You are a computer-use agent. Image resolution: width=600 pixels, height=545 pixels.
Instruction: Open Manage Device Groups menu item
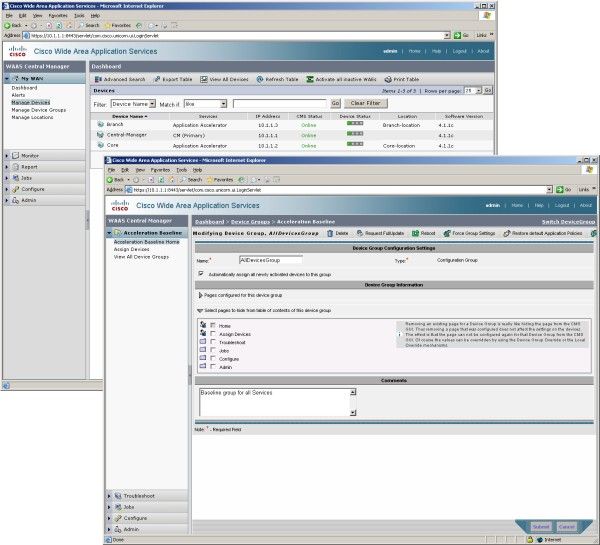click(x=39, y=110)
